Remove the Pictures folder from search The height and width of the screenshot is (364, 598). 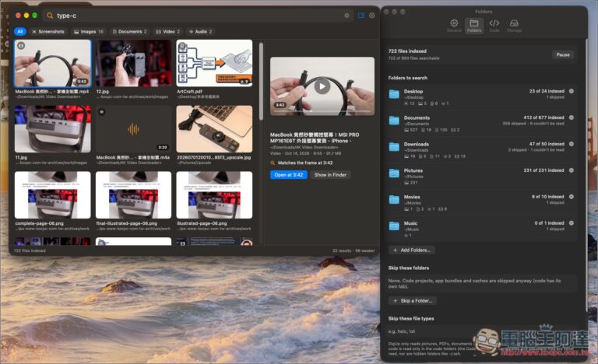pyautogui.click(x=572, y=170)
